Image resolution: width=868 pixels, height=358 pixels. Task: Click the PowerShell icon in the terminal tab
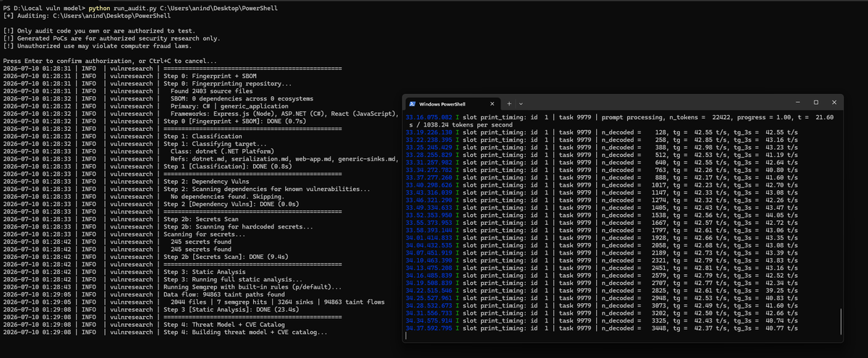[412, 103]
